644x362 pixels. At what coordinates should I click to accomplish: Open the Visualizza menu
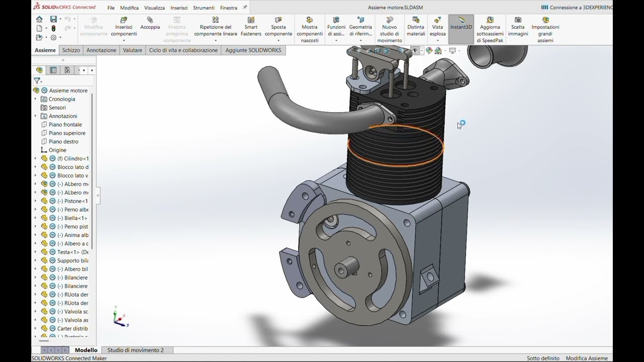[154, 8]
